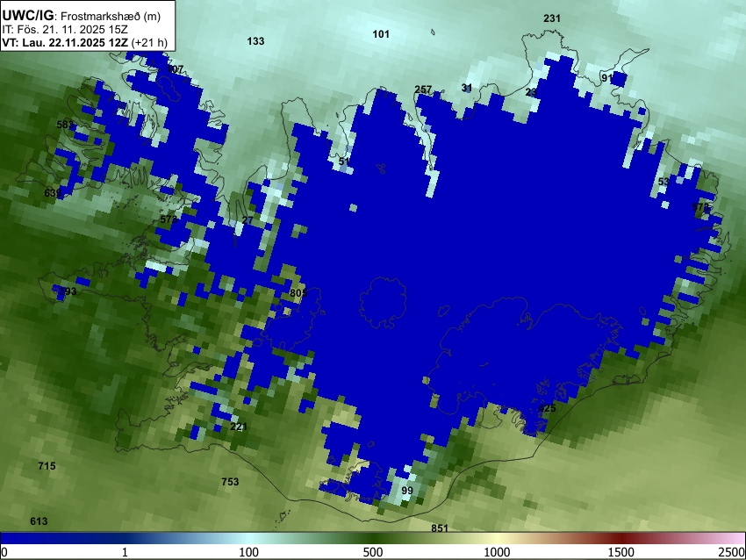Click the value label 31 on the map
This screenshot has height=560, width=746.
coord(467,88)
